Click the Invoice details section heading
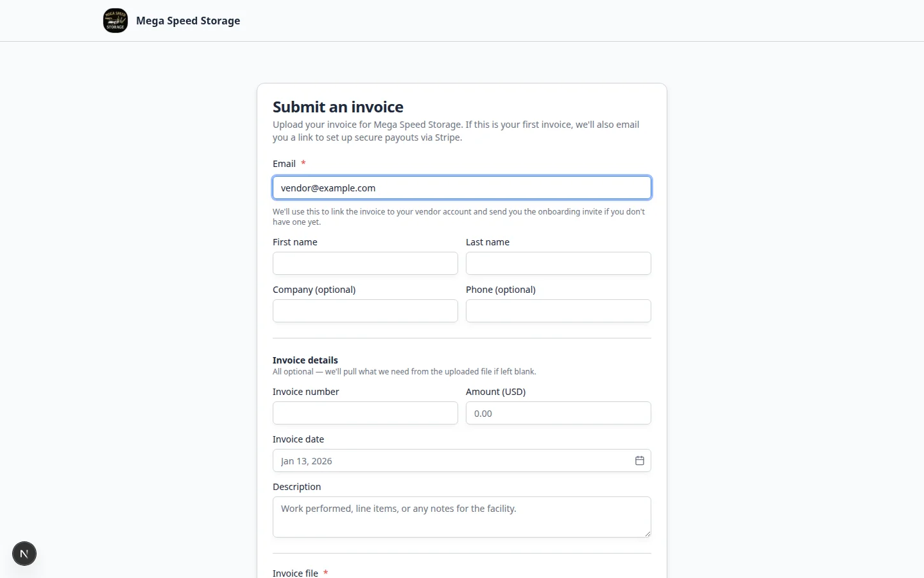 [x=305, y=360]
